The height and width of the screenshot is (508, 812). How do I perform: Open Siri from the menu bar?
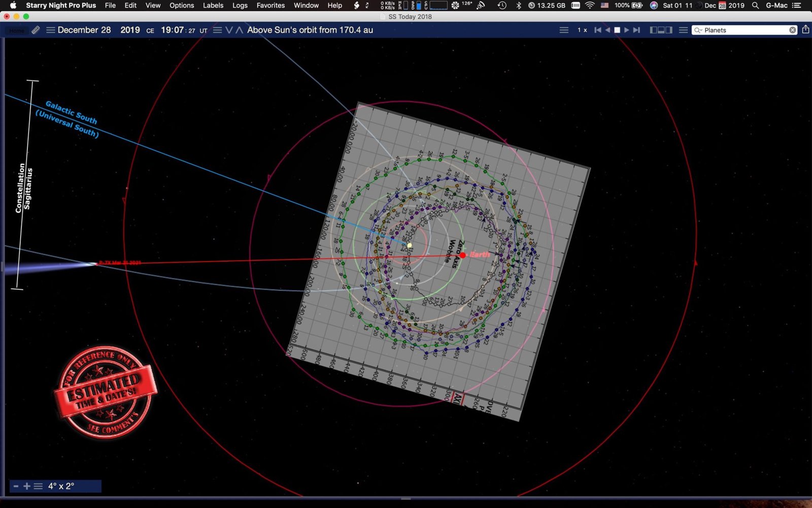pyautogui.click(x=654, y=5)
